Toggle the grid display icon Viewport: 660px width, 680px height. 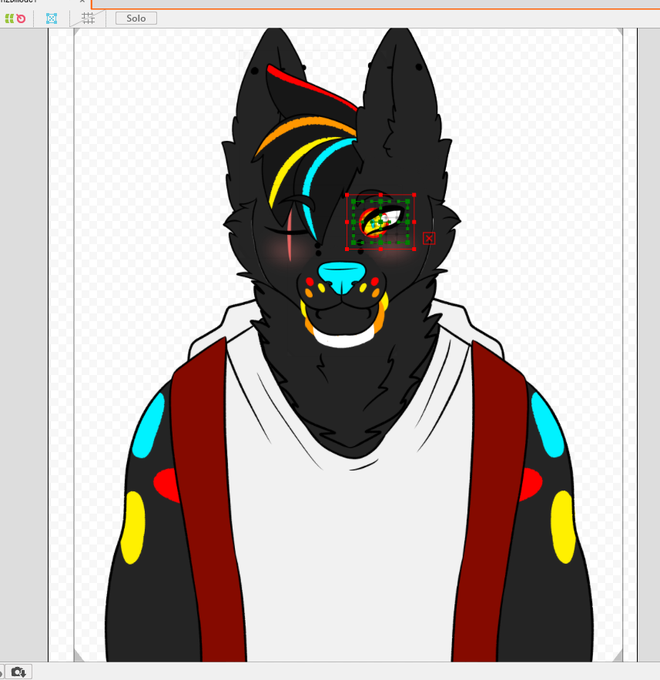click(x=88, y=18)
